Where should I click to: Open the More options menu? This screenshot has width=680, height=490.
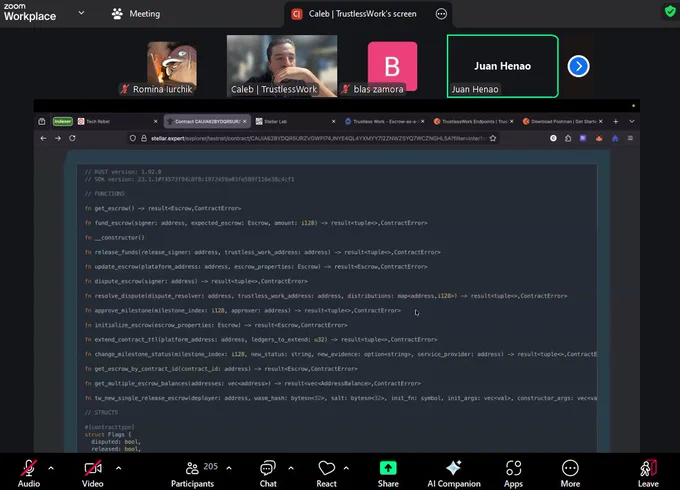(x=570, y=473)
